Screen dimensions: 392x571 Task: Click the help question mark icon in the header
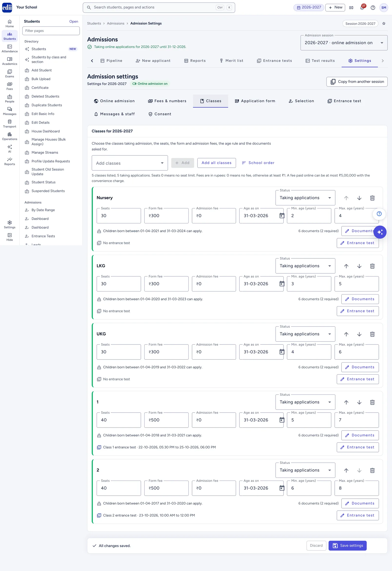(x=373, y=8)
